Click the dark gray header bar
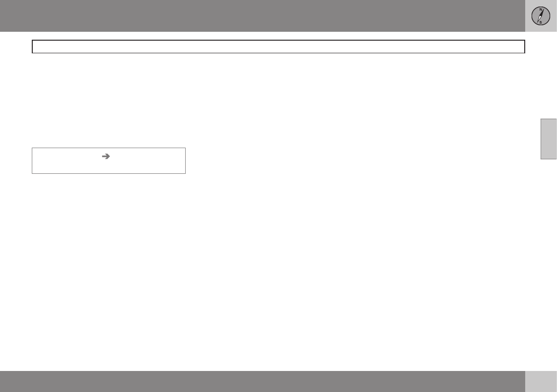 click(x=262, y=16)
